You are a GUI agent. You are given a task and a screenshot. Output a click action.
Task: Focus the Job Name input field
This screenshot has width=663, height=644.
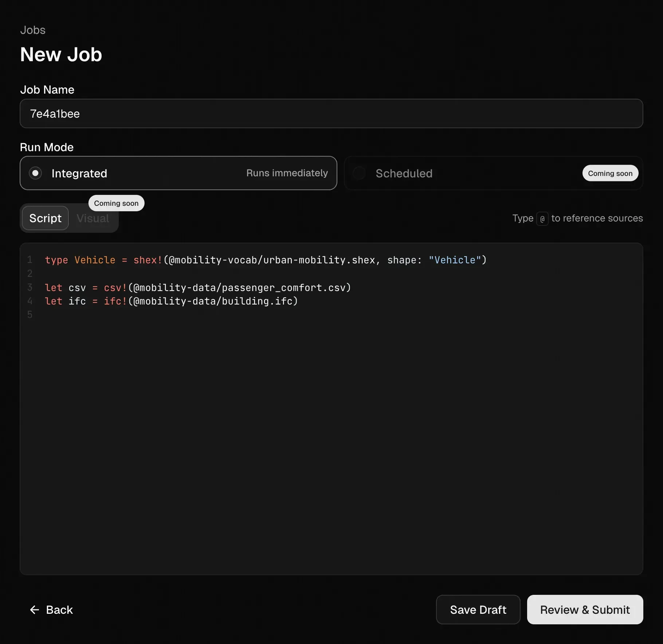[x=331, y=114]
